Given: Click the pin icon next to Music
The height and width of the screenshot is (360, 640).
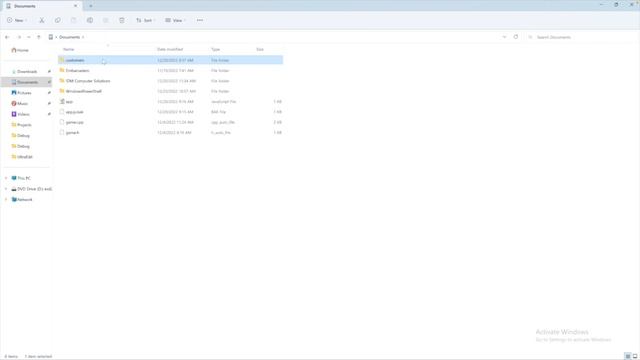Looking at the screenshot, I should pyautogui.click(x=49, y=103).
